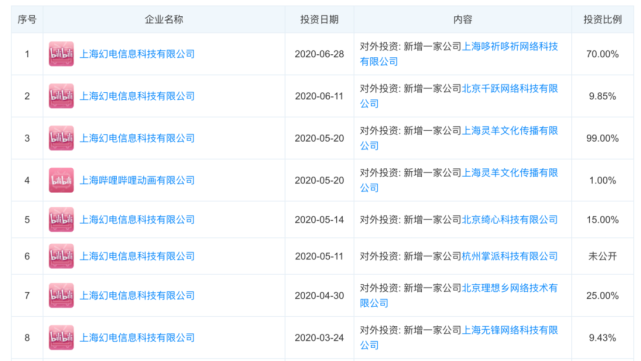The image size is (641, 361).
Task: Click the bilibili logo in row 2
Action: [61, 96]
